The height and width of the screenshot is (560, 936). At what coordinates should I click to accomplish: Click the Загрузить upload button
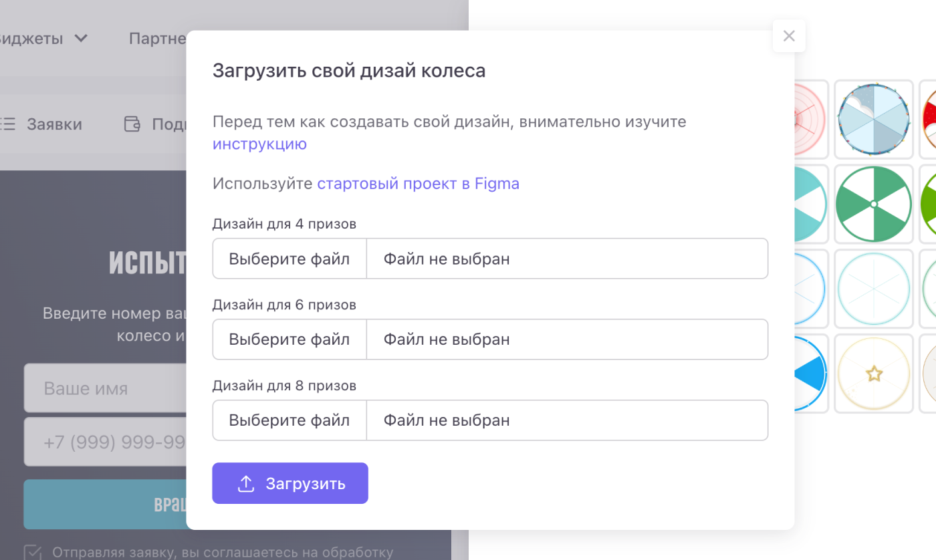point(290,483)
